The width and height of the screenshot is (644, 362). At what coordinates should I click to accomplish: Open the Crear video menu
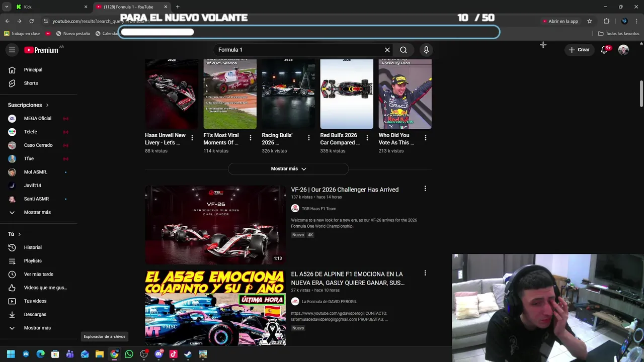tap(579, 50)
